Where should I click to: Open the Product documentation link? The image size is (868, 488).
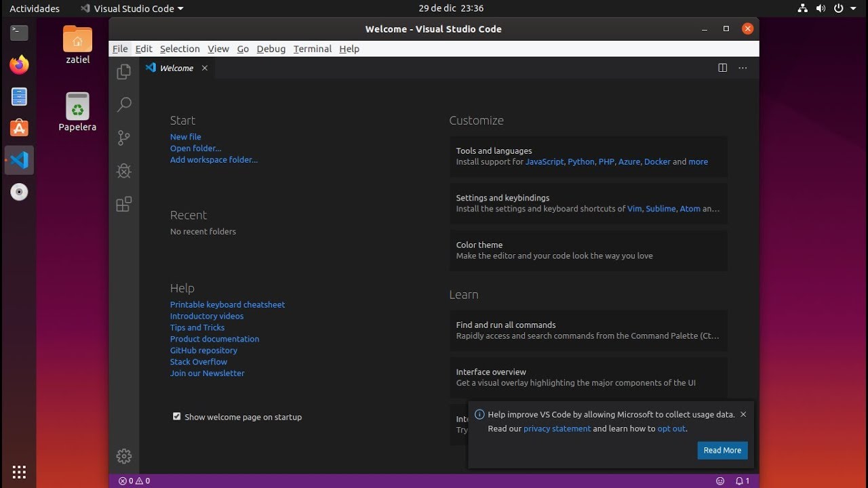click(x=214, y=339)
